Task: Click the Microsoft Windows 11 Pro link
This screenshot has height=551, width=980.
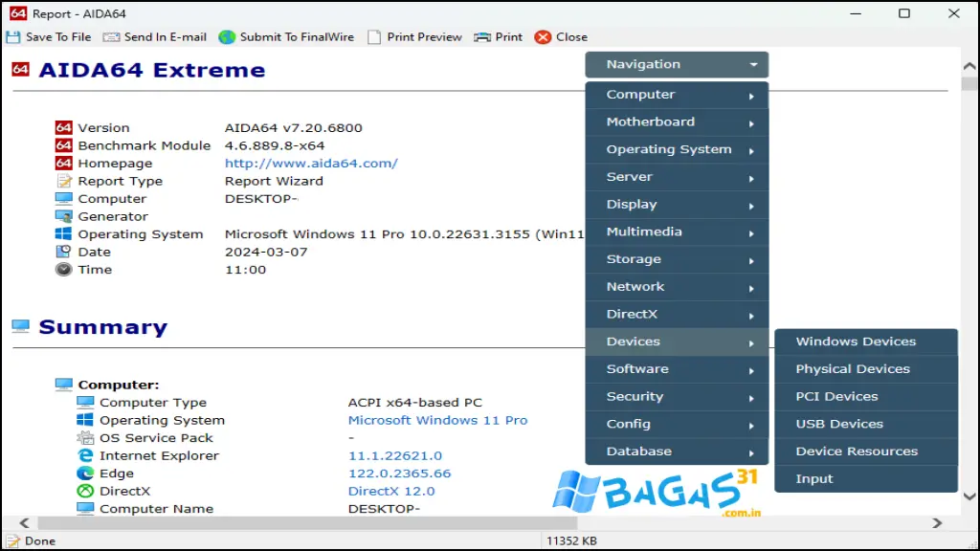Action: [436, 420]
